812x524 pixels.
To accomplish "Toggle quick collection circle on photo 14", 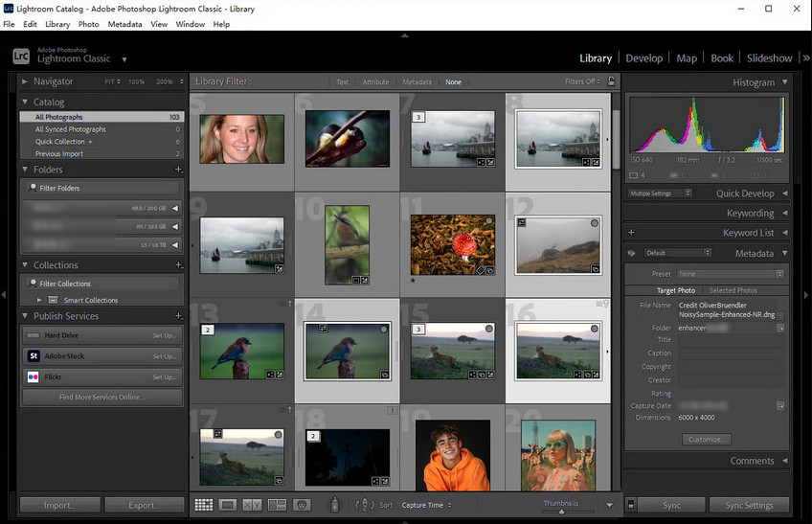I will coord(384,330).
